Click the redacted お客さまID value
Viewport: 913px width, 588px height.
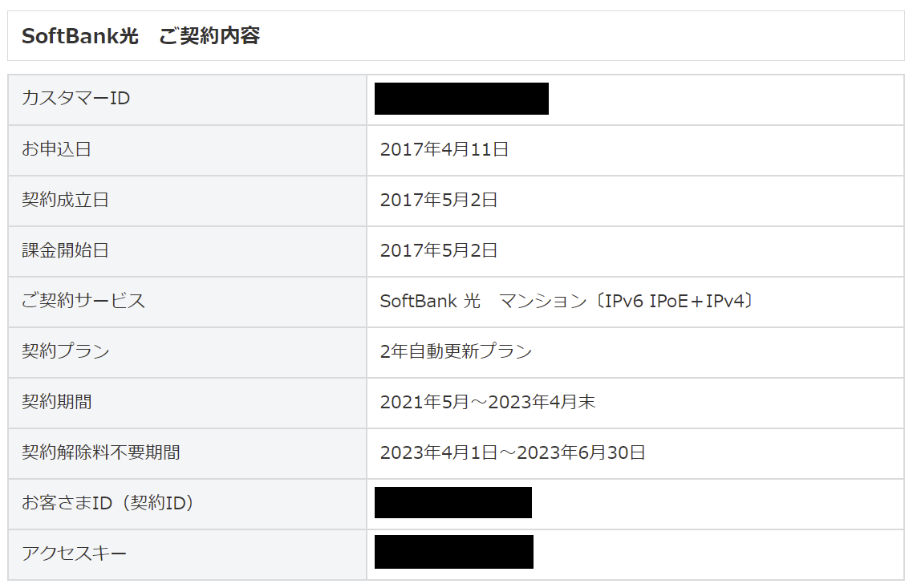tap(453, 502)
